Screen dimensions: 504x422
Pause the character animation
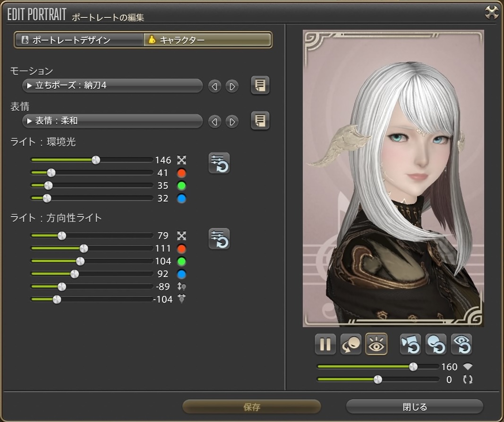tap(325, 344)
